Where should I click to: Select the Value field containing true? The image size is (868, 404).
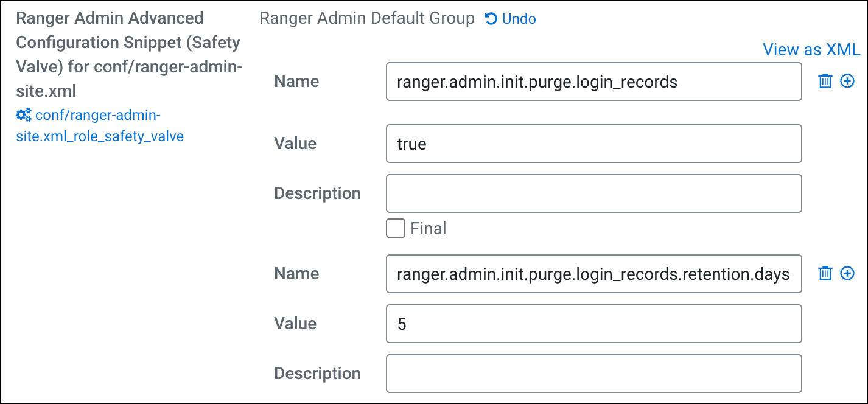click(593, 144)
